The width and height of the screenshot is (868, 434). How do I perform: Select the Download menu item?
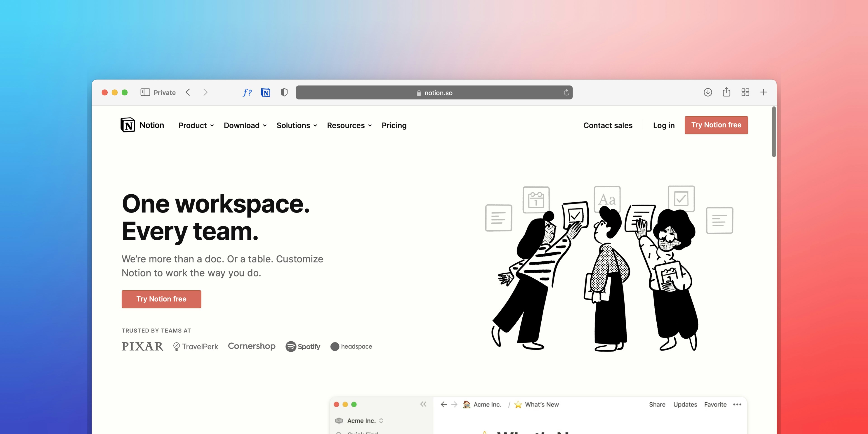(x=244, y=125)
